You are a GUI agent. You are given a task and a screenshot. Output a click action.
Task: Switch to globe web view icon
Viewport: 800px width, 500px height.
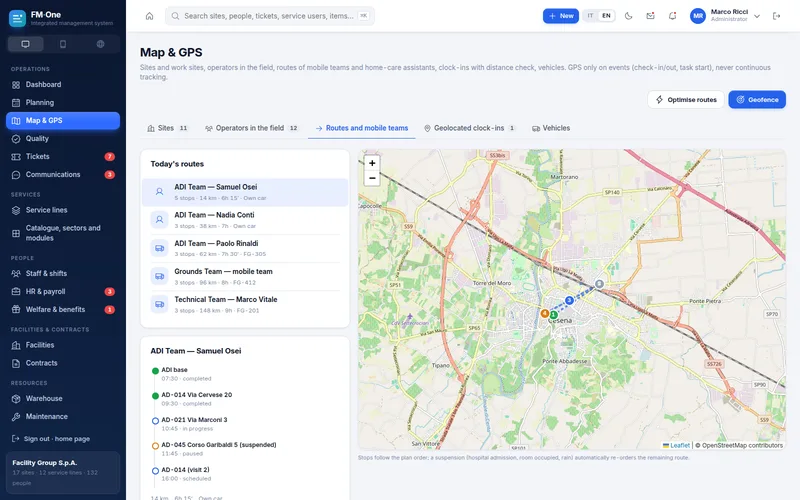(x=101, y=44)
